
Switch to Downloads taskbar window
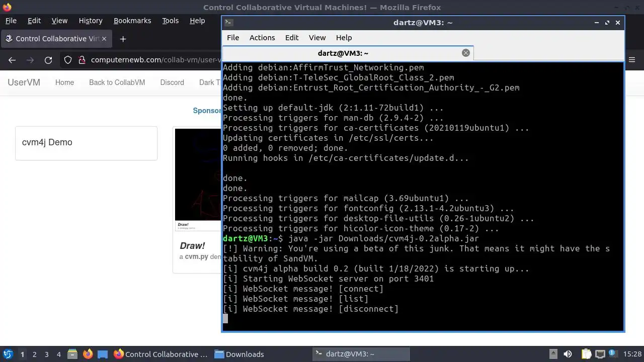260,354
